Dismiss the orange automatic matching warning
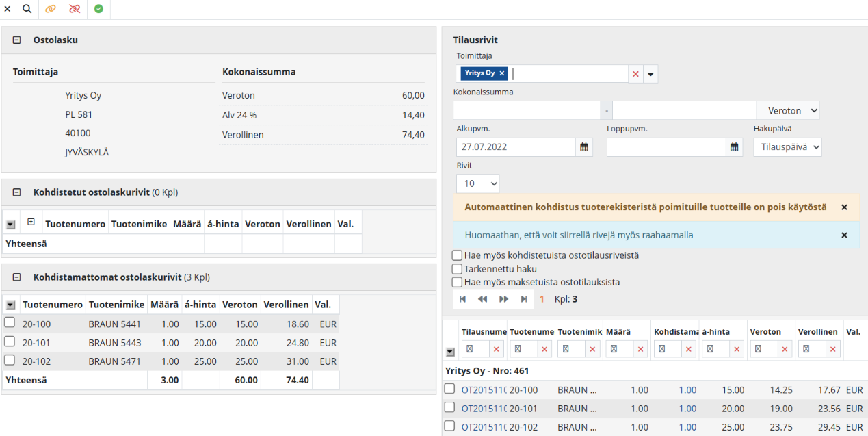Image resolution: width=868 pixels, height=436 pixels. pyautogui.click(x=844, y=207)
